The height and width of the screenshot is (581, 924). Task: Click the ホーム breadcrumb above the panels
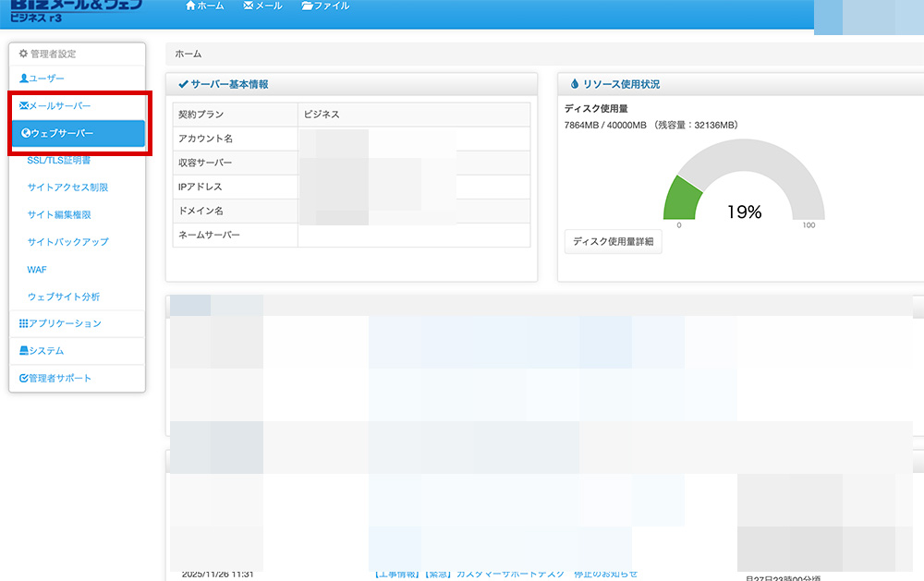coord(187,54)
